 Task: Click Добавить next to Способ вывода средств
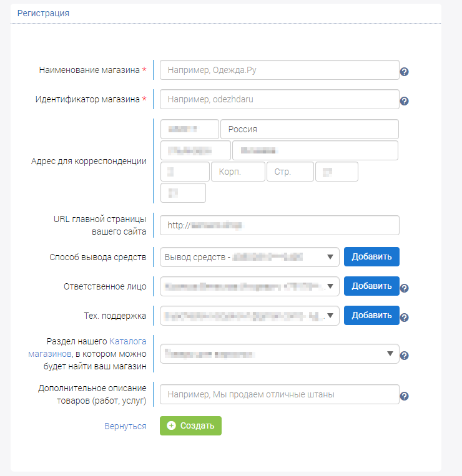pos(371,257)
